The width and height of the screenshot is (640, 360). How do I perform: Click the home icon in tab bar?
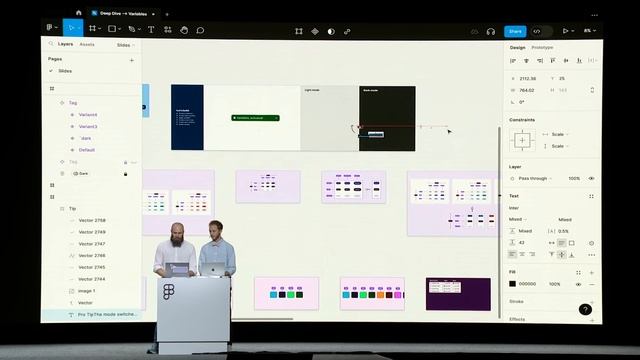coord(79,13)
